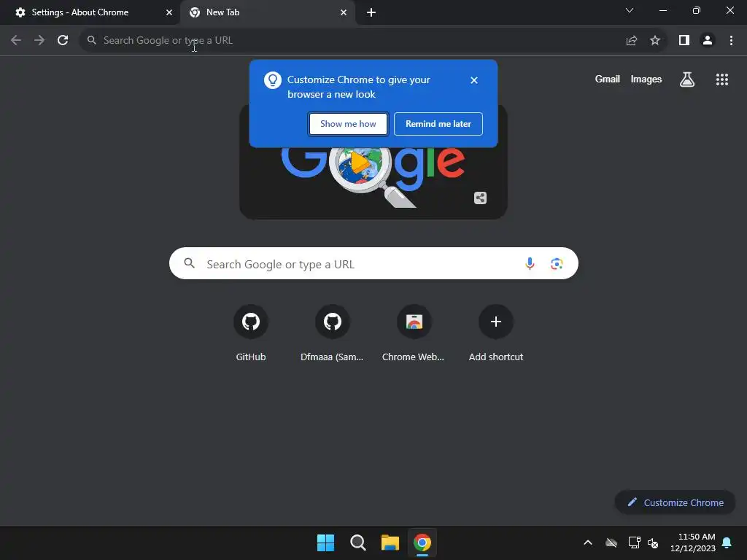Screen dimensions: 747x560
Task: Click the OneDrive tray icon
Action: point(611,542)
